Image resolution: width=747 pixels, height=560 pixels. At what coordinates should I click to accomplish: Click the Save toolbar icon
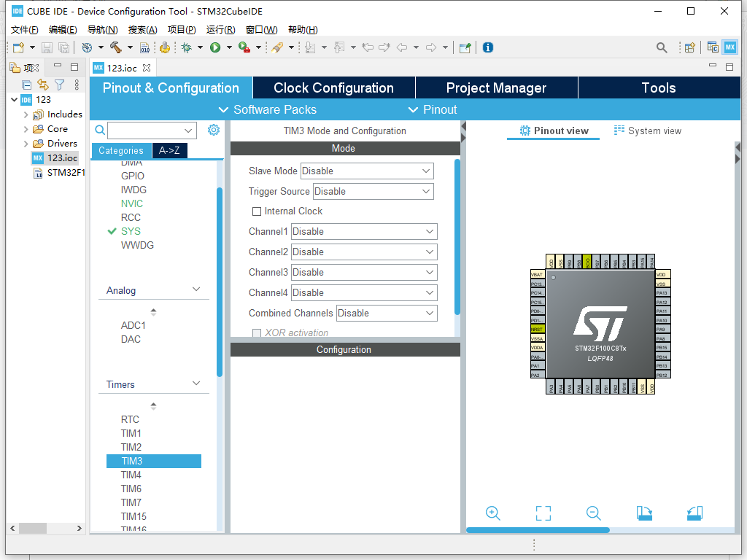[47, 47]
